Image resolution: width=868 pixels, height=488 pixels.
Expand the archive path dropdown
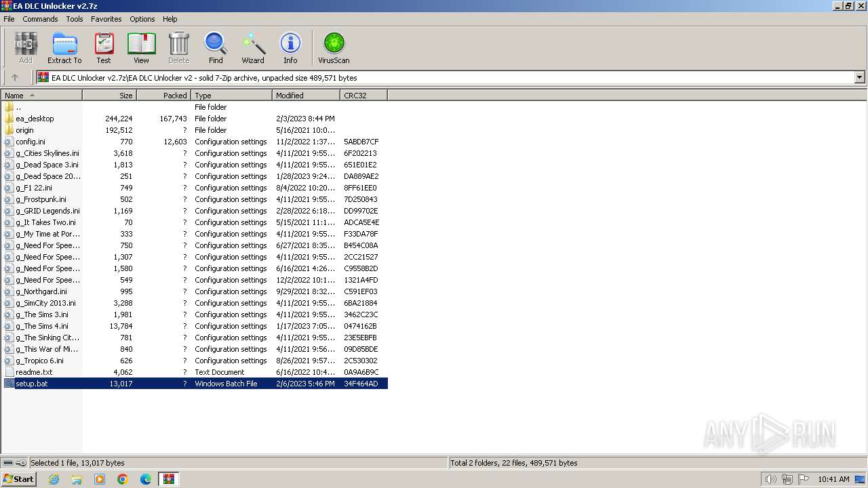coord(859,77)
